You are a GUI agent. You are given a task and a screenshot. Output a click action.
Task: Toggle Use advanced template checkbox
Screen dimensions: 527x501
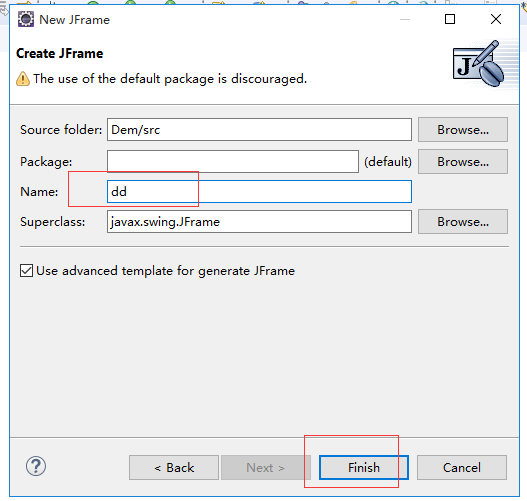[x=26, y=270]
